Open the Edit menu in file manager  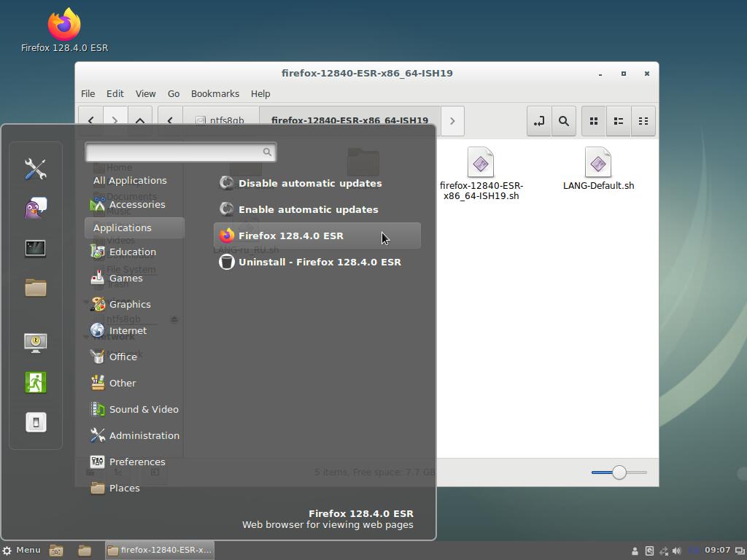[x=115, y=94]
